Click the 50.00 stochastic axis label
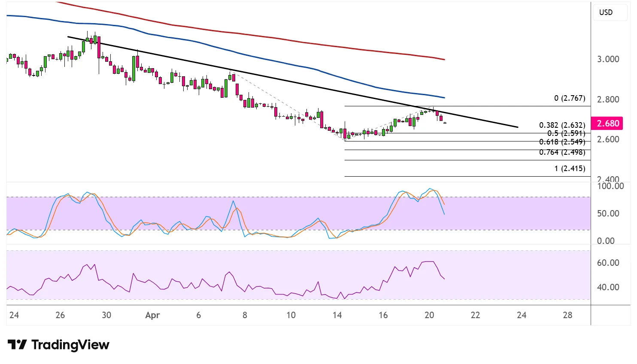The height and width of the screenshot is (364, 637). [608, 214]
